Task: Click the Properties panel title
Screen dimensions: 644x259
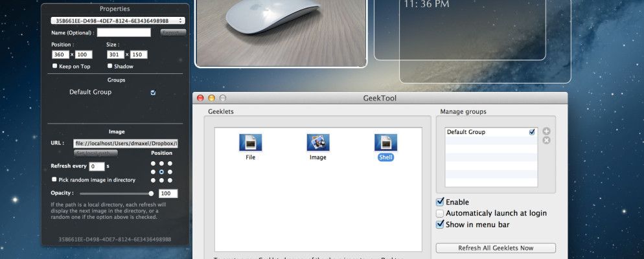Action: [115, 8]
